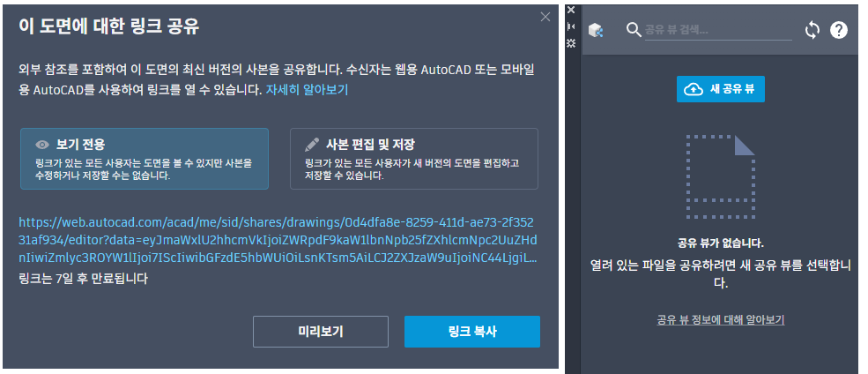Close the 링크 공유 dialog

545,16
